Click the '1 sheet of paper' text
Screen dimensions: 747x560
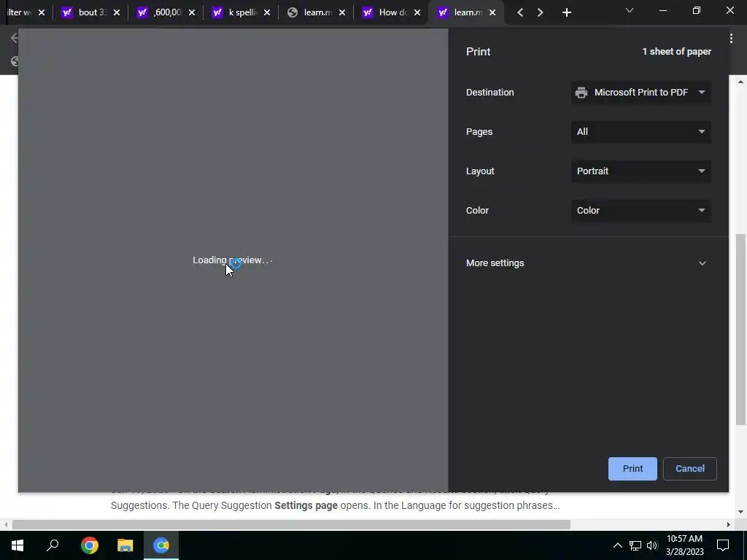pos(676,52)
